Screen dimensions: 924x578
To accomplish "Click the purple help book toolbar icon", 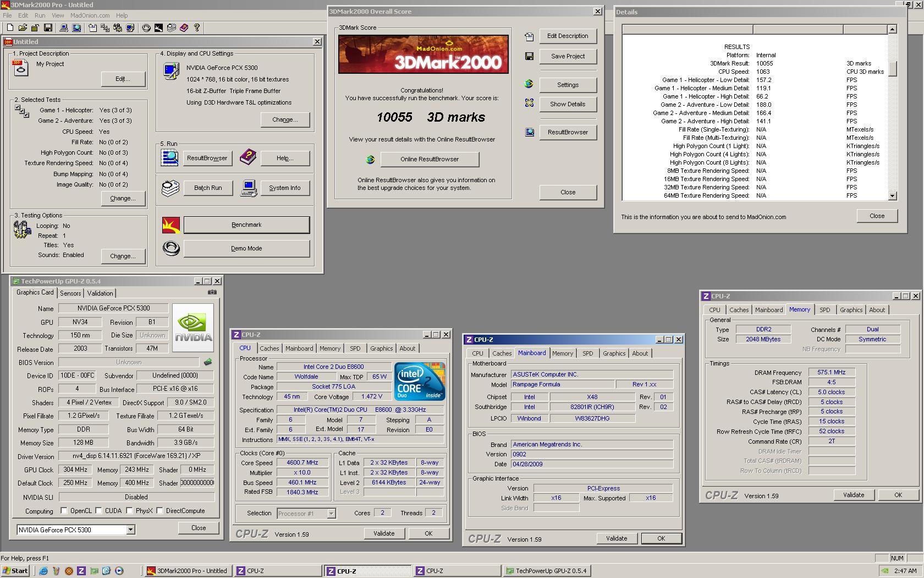I will click(184, 28).
